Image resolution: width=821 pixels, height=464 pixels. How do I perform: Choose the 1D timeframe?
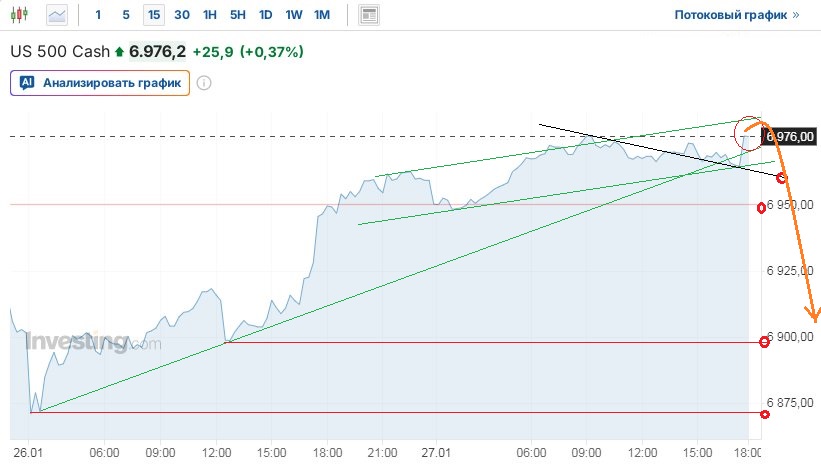[265, 15]
